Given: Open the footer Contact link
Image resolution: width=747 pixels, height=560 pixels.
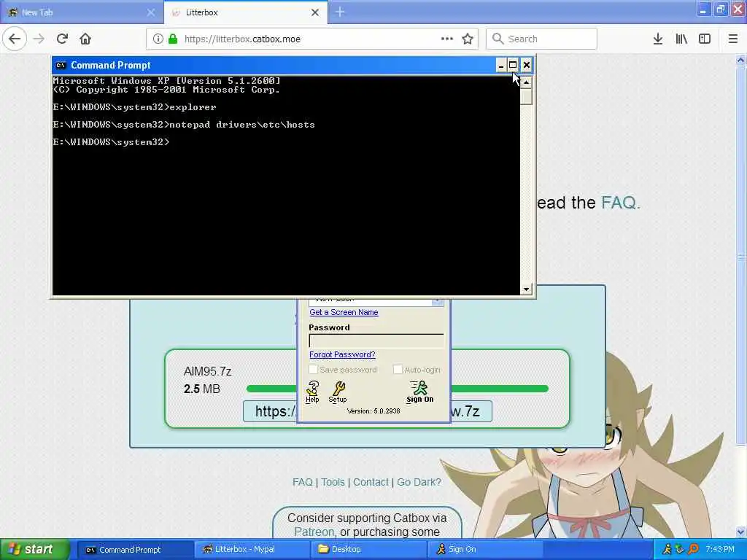Looking at the screenshot, I should [371, 483].
